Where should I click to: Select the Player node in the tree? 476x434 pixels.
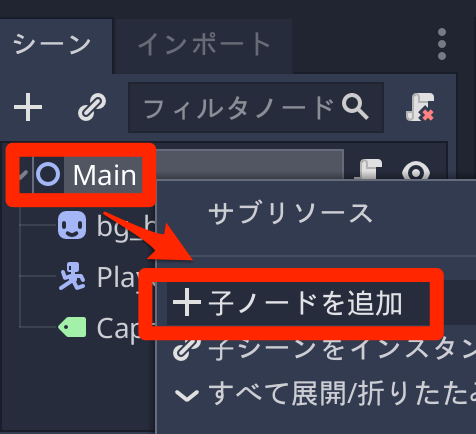pyautogui.click(x=117, y=276)
